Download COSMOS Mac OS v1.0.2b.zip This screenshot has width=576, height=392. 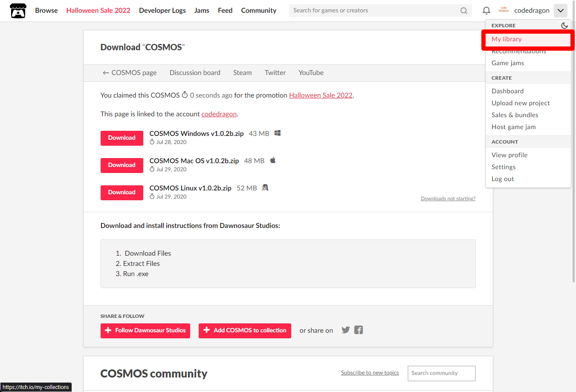tap(122, 165)
